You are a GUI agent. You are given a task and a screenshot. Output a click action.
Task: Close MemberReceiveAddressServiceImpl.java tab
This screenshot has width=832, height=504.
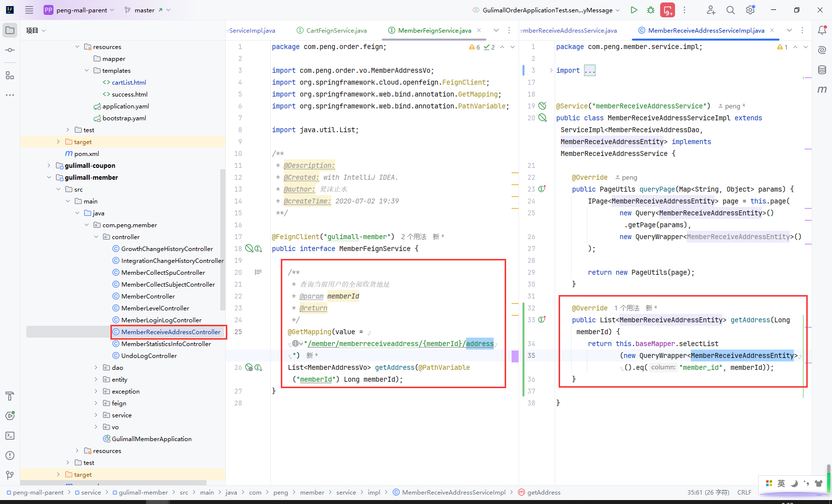772,30
